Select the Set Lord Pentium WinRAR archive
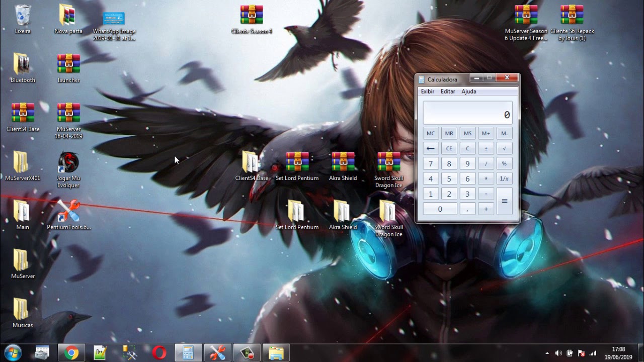The height and width of the screenshot is (362, 644). tap(297, 162)
